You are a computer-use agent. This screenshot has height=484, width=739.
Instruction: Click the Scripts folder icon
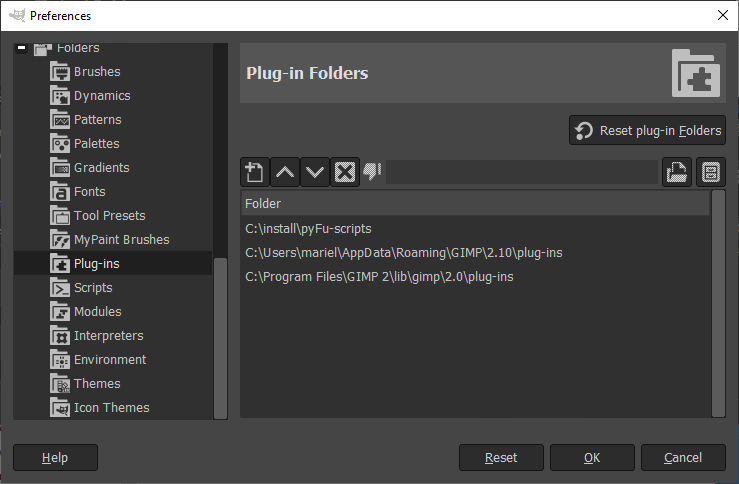60,288
